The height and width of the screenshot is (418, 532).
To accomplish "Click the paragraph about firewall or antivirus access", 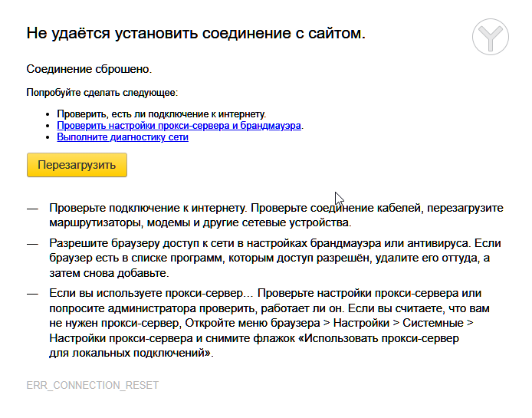I will coord(276,258).
